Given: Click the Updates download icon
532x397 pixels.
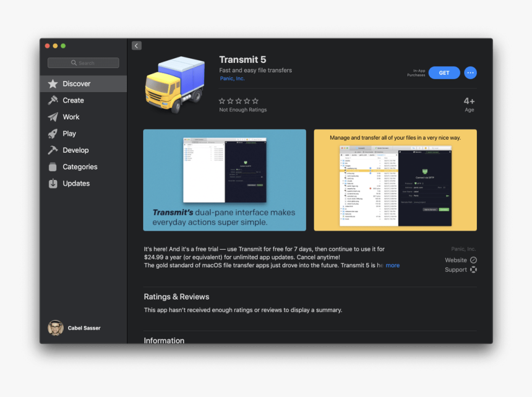Looking at the screenshot, I should [x=53, y=184].
